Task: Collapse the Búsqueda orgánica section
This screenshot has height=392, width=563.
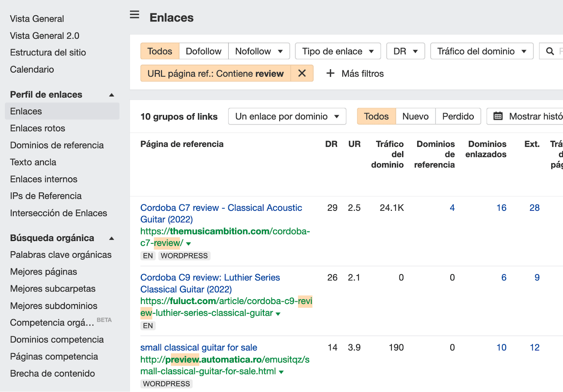Action: pyautogui.click(x=112, y=238)
